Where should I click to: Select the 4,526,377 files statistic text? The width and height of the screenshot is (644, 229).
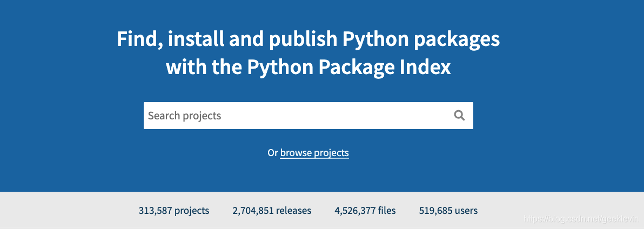365,211
